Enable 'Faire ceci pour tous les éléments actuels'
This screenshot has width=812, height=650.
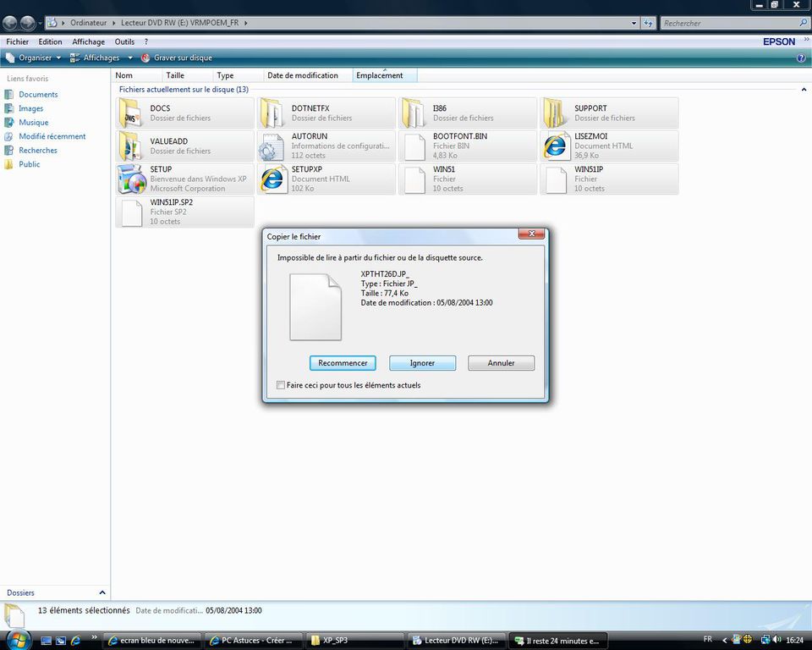pyautogui.click(x=282, y=385)
